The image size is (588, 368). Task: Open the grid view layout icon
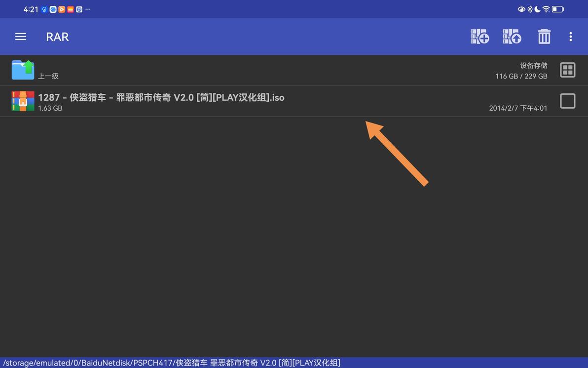point(567,70)
